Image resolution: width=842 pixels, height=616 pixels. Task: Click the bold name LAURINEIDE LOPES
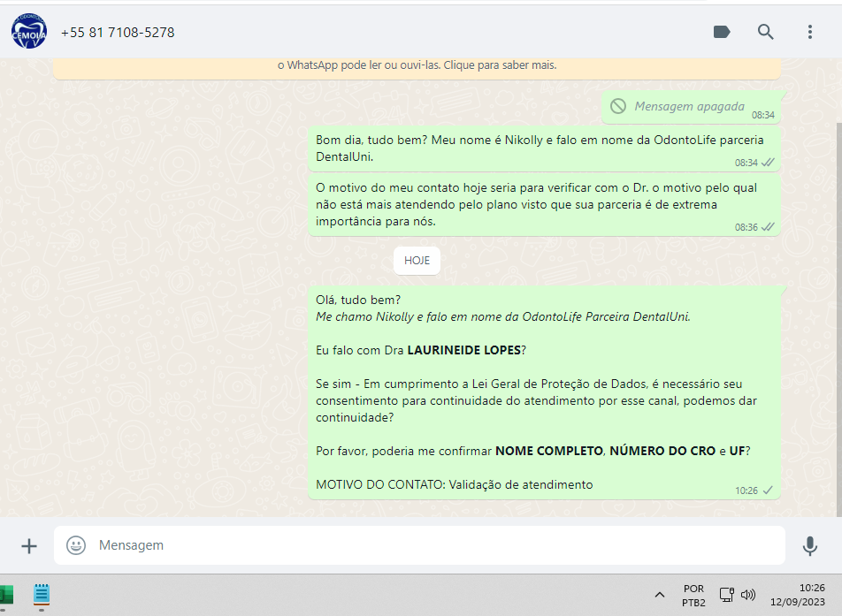tap(464, 350)
